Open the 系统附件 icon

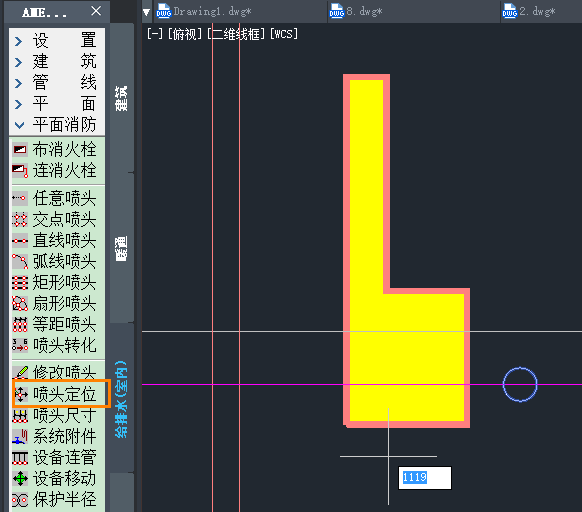(x=20, y=437)
